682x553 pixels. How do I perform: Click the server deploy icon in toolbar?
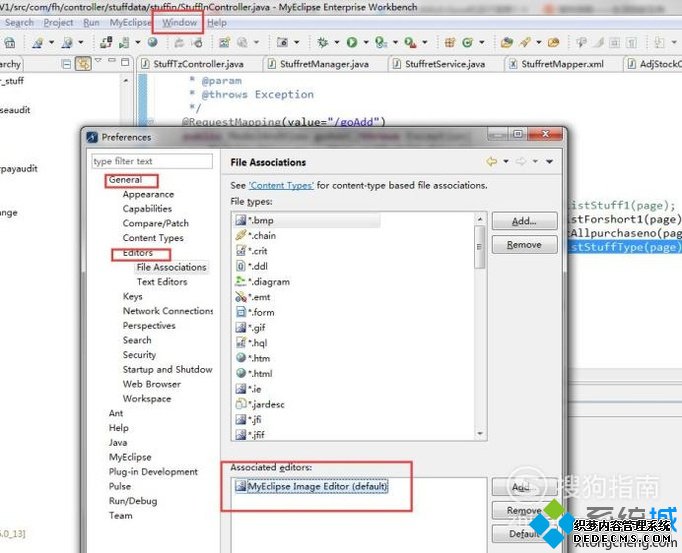(124, 42)
